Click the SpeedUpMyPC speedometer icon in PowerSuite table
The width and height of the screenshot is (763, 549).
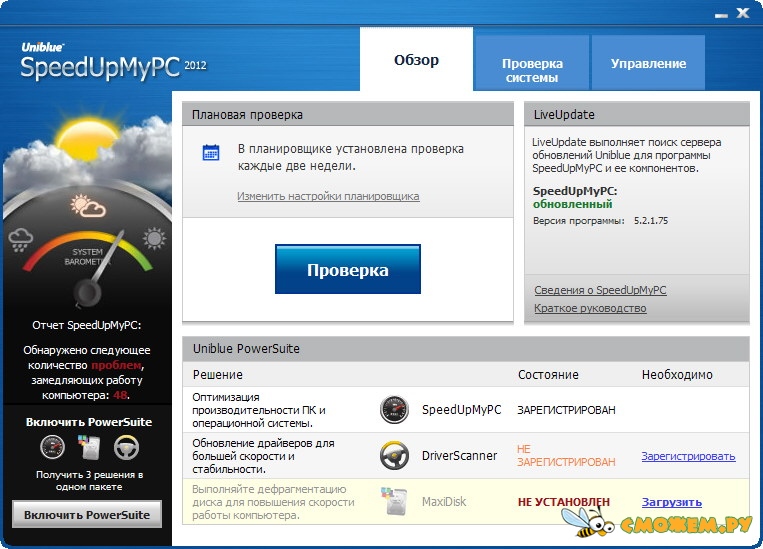point(394,410)
